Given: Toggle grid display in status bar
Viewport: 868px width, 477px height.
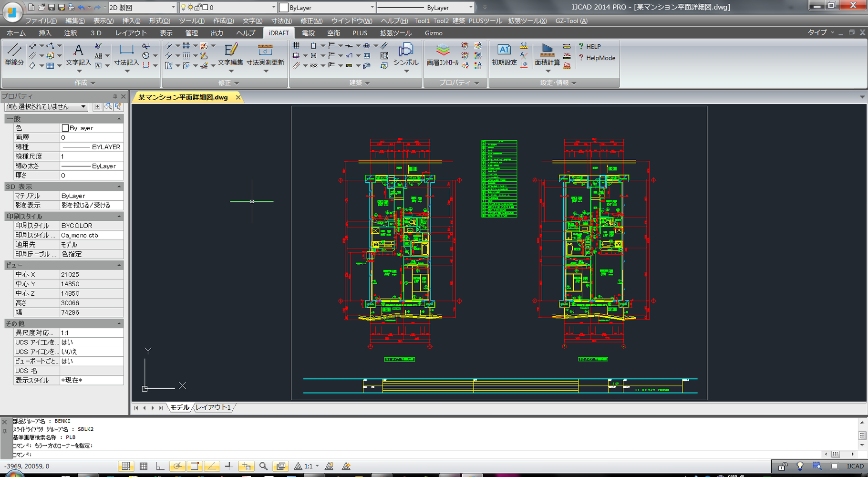Looking at the screenshot, I should click(143, 466).
